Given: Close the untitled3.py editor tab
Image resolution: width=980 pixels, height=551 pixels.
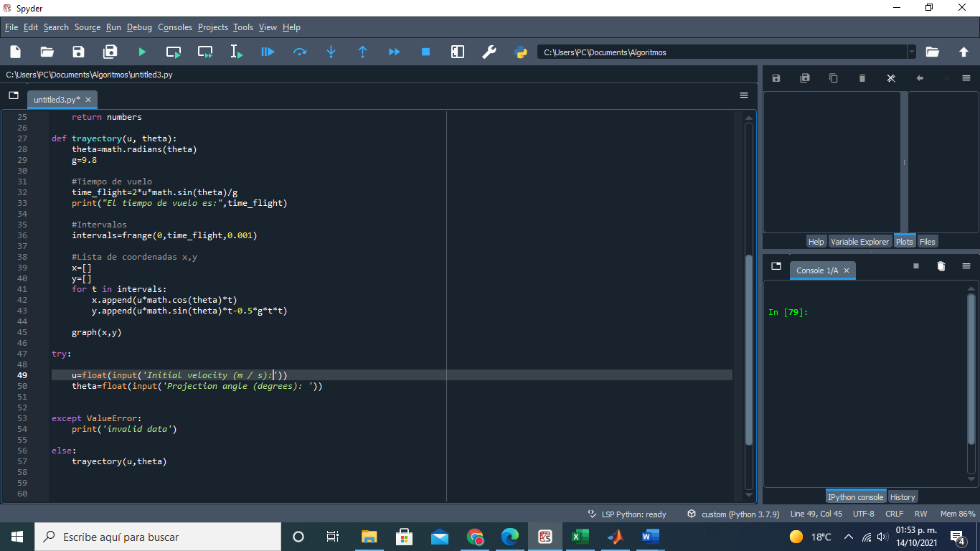Looking at the screenshot, I should click(x=88, y=100).
